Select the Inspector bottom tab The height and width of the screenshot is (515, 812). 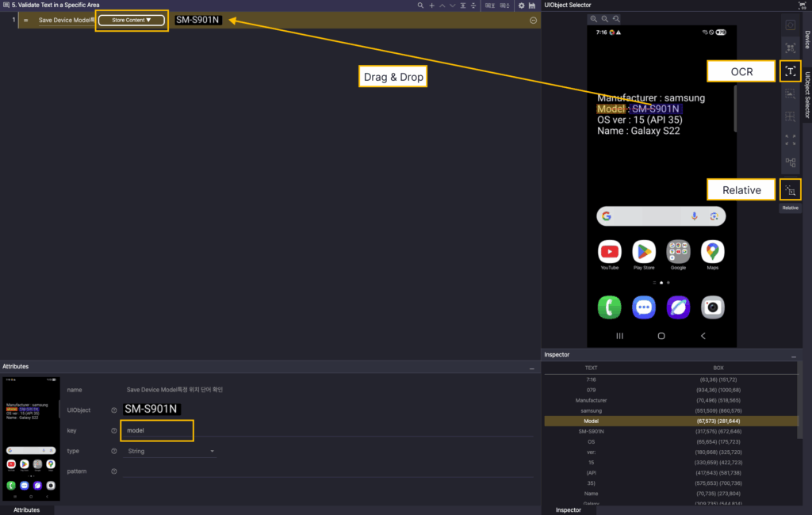coord(568,509)
